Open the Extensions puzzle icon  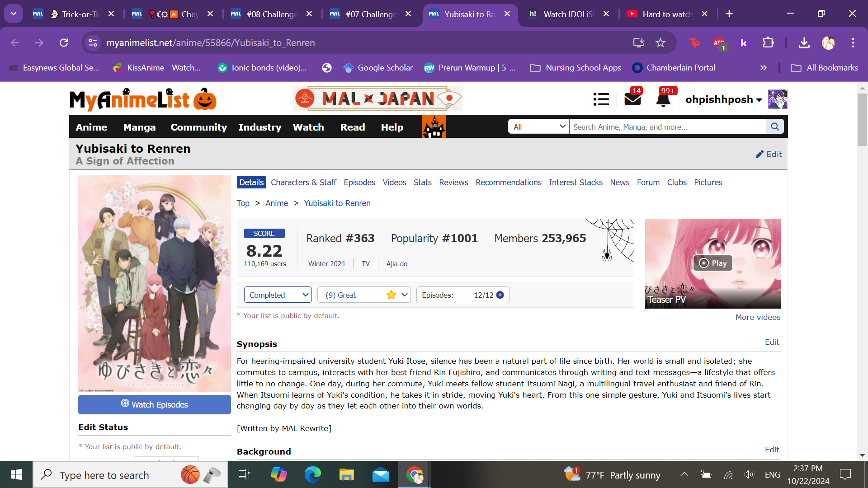click(x=768, y=43)
